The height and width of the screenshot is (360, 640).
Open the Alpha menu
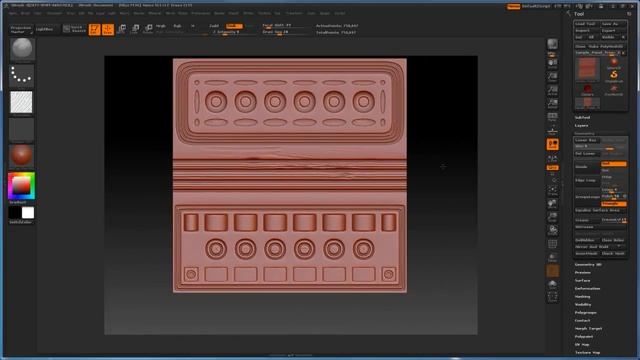tap(13, 13)
